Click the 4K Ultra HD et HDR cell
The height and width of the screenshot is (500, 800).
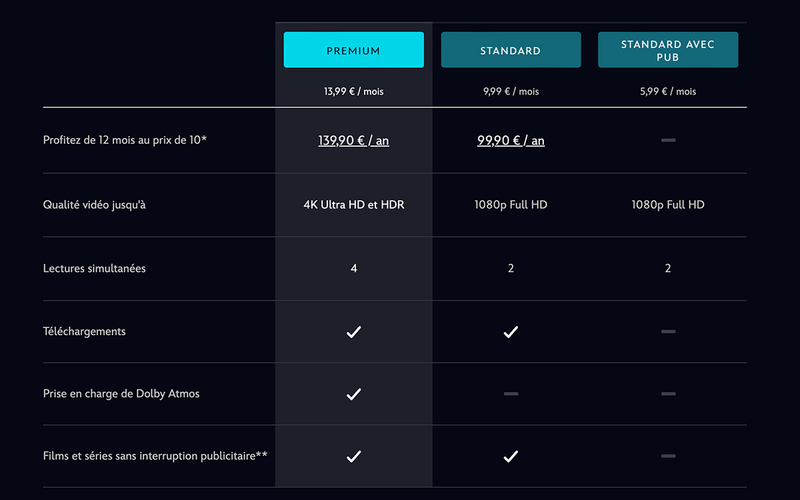click(x=353, y=205)
